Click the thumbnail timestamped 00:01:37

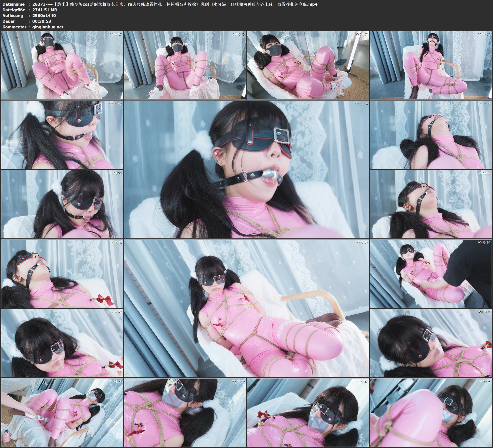pos(62,65)
